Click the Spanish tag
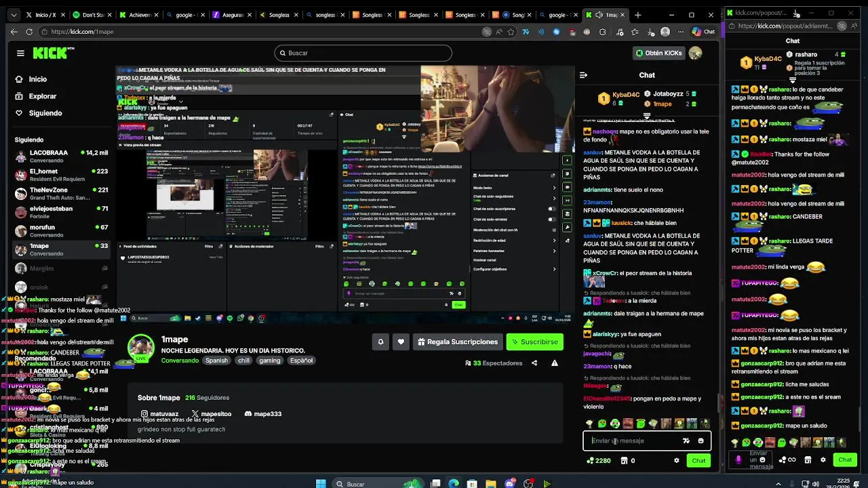Viewport: 868px width, 488px height. tap(216, 361)
